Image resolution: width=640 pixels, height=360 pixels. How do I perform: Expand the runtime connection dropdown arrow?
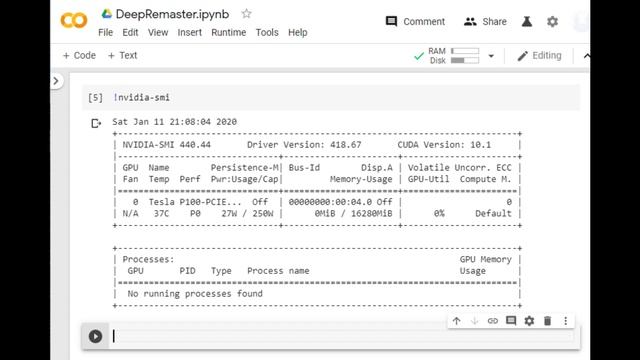pyautogui.click(x=491, y=56)
